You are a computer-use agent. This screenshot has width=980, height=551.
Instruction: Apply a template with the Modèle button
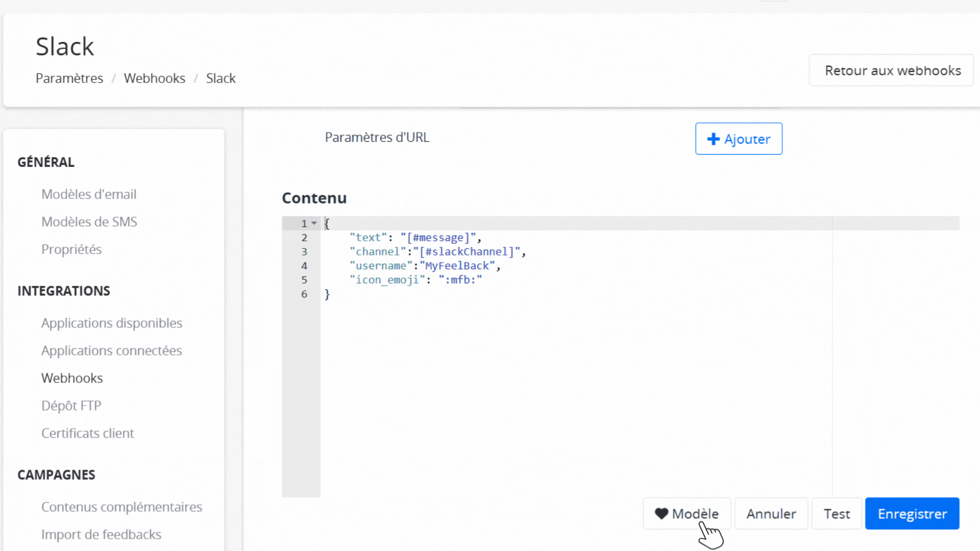pyautogui.click(x=687, y=513)
